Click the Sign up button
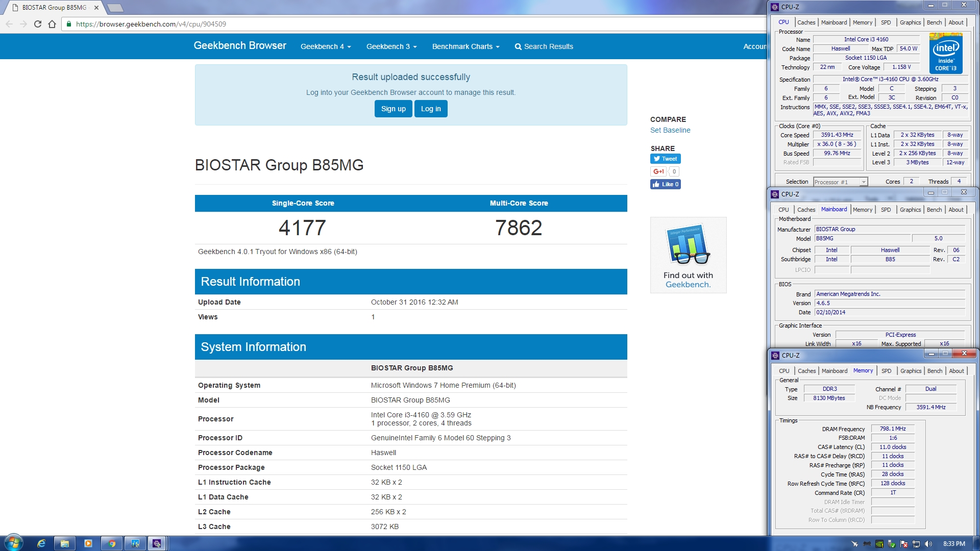 (393, 109)
